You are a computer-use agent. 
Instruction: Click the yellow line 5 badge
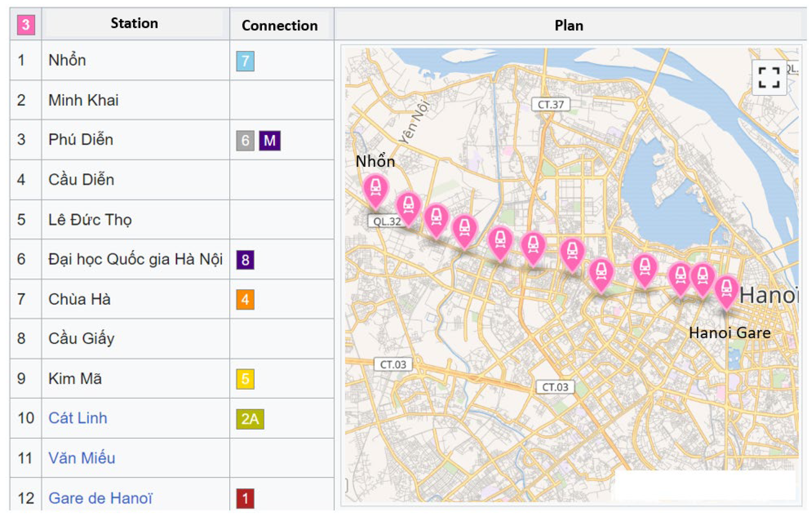point(245,379)
